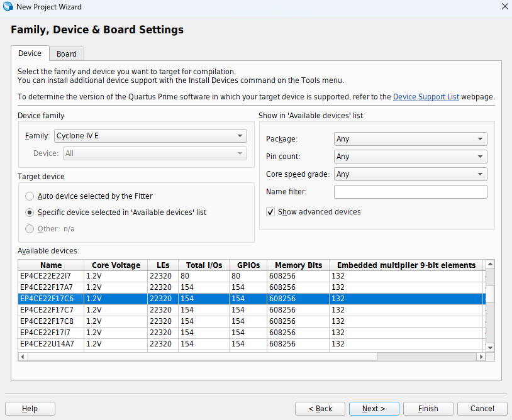
Task: Select device row EP4CE22U14A7
Action: [251, 344]
